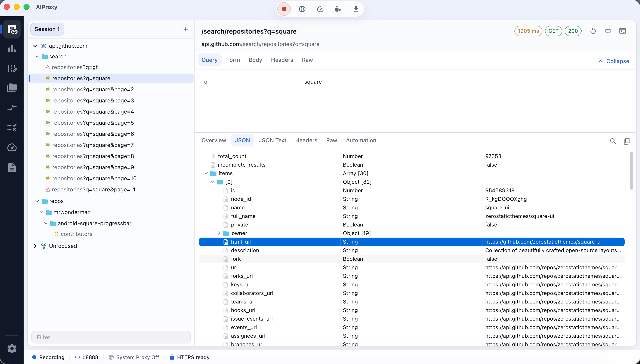Screen dimensions: 640x364
Task: Click the globe system proxy icon in toolbar
Action: click(x=302, y=9)
